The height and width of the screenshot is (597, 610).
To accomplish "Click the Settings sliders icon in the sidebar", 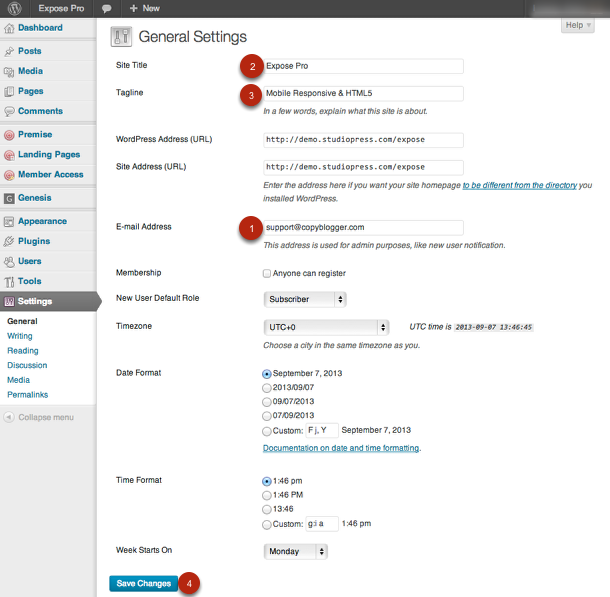I will point(9,301).
